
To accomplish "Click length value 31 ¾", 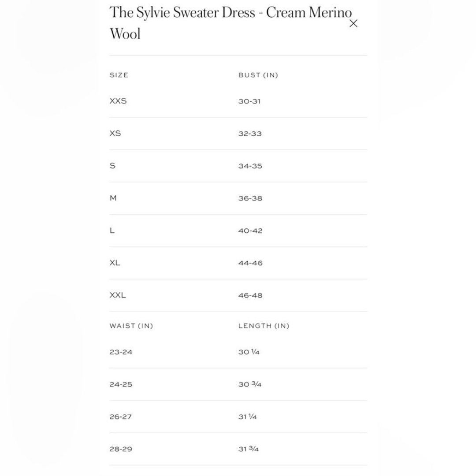I will [x=248, y=449].
